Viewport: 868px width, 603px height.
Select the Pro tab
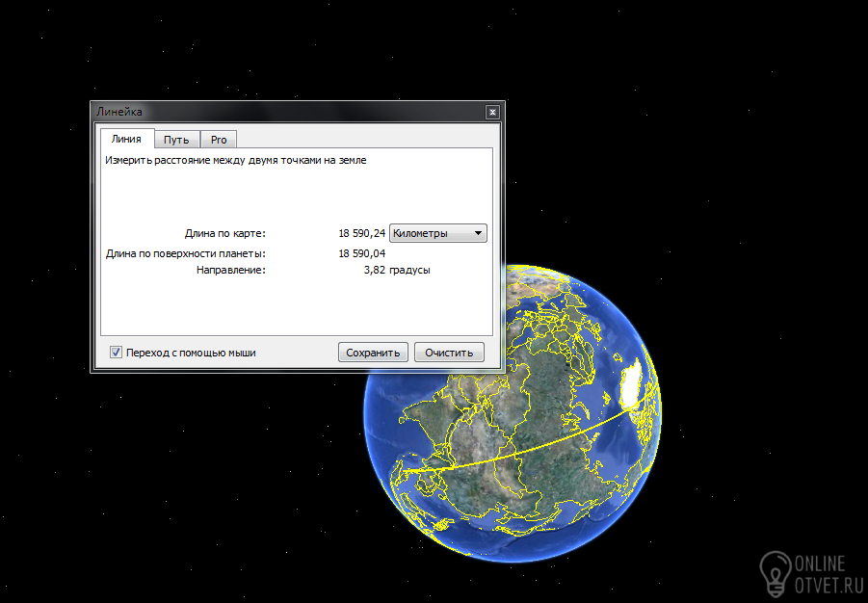pyautogui.click(x=219, y=140)
